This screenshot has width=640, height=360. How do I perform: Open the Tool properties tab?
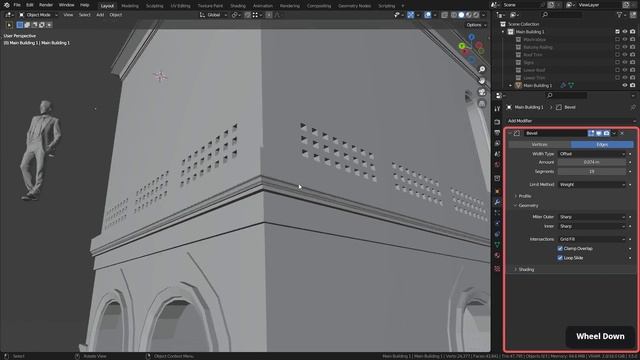click(x=497, y=109)
